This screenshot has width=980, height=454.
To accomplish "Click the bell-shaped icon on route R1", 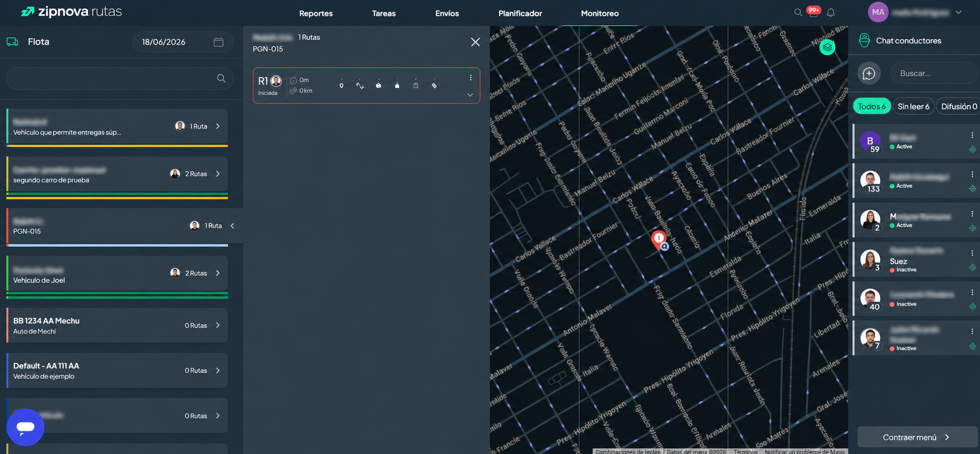I will tap(397, 85).
